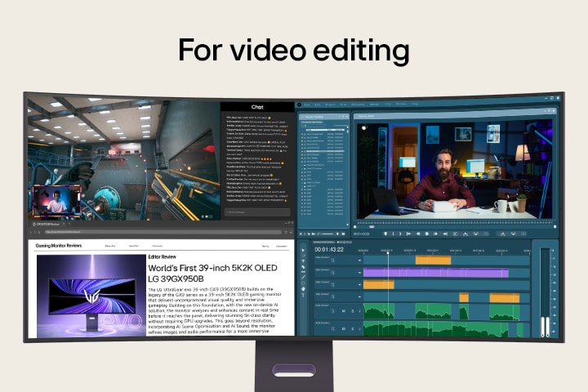The height and width of the screenshot is (392, 588).
Task: Select the tag-shaped tool in timeline toolbar
Action: 303,267
